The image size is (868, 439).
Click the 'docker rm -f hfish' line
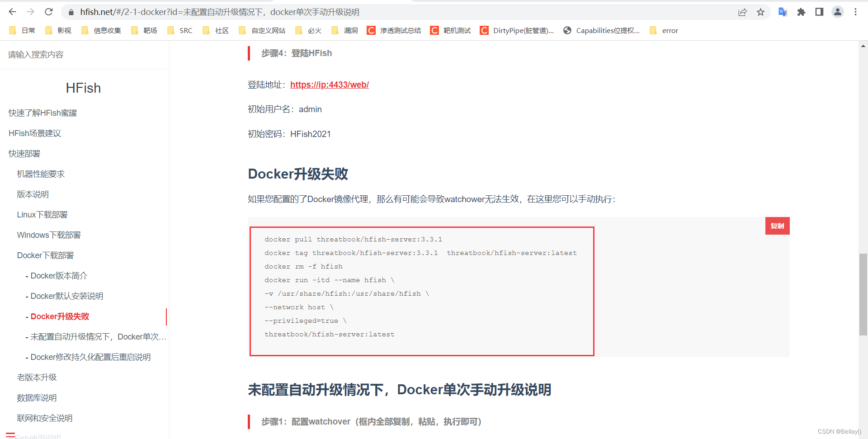point(303,267)
